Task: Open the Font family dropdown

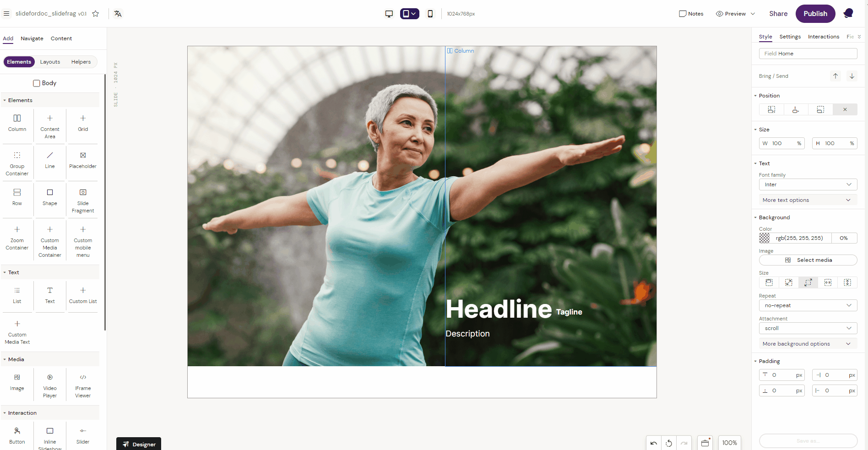Action: pos(808,184)
